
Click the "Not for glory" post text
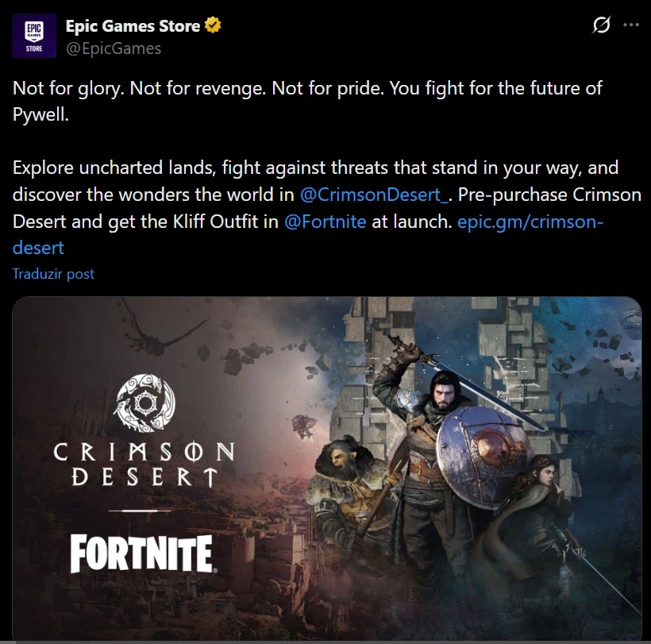(307, 101)
